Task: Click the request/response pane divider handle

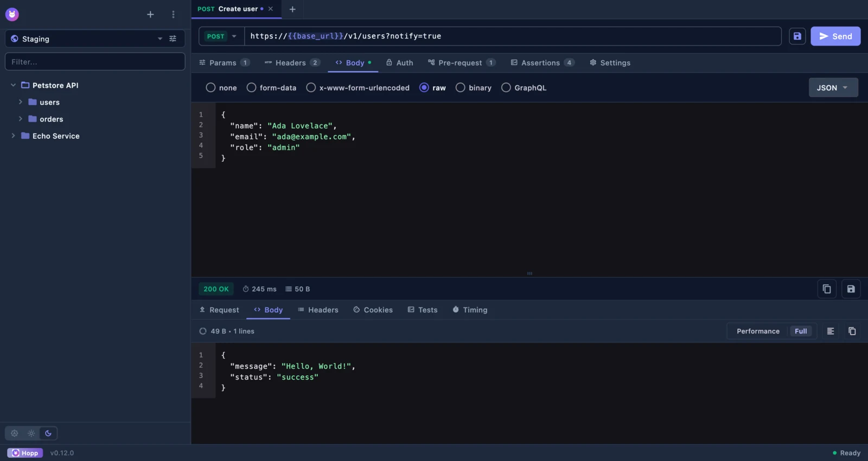Action: click(529, 273)
